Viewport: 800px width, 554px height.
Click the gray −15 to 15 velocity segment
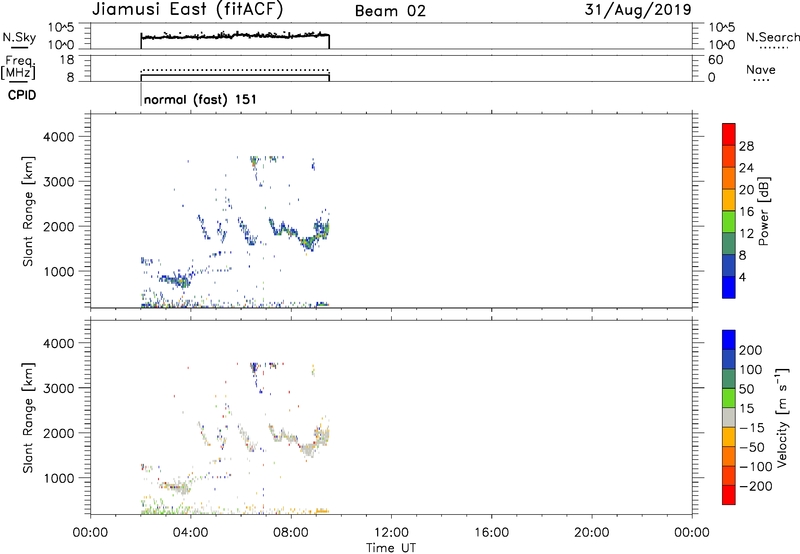[x=729, y=417]
